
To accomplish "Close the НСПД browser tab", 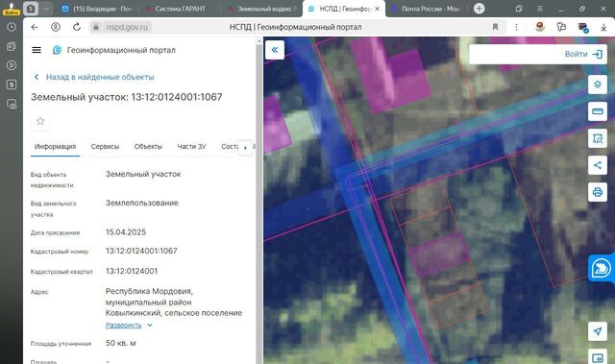I will click(x=377, y=9).
